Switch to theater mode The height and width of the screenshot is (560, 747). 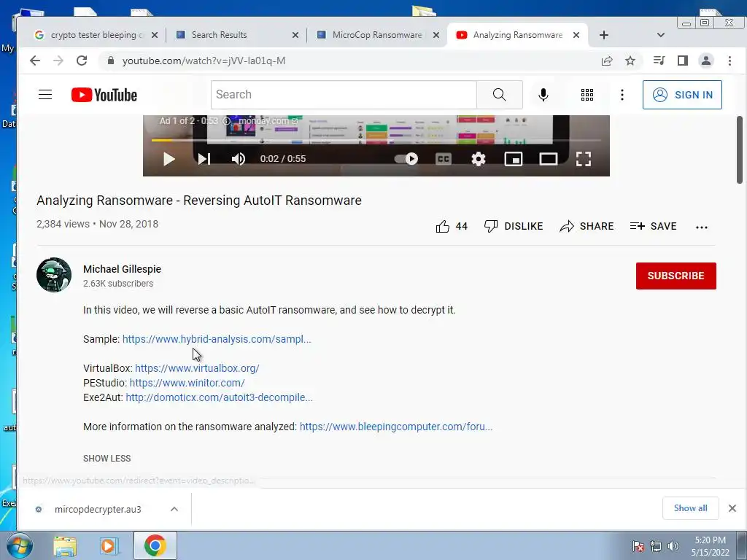point(549,158)
